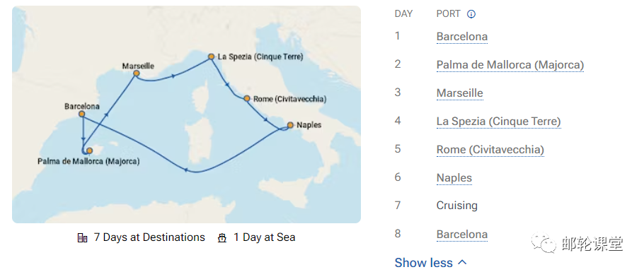Open the Day 8 Barcelona link
Viewport: 644px width, 272px height.
point(462,235)
